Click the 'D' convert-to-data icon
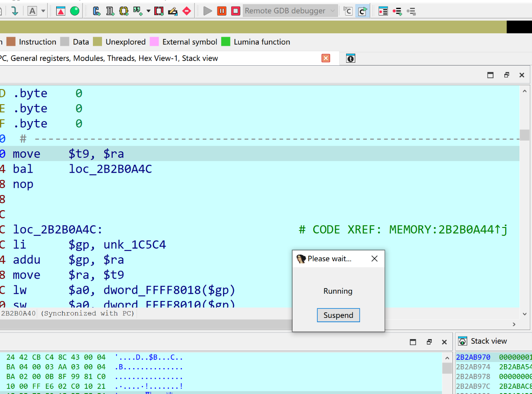532x394 pixels. click(x=110, y=11)
